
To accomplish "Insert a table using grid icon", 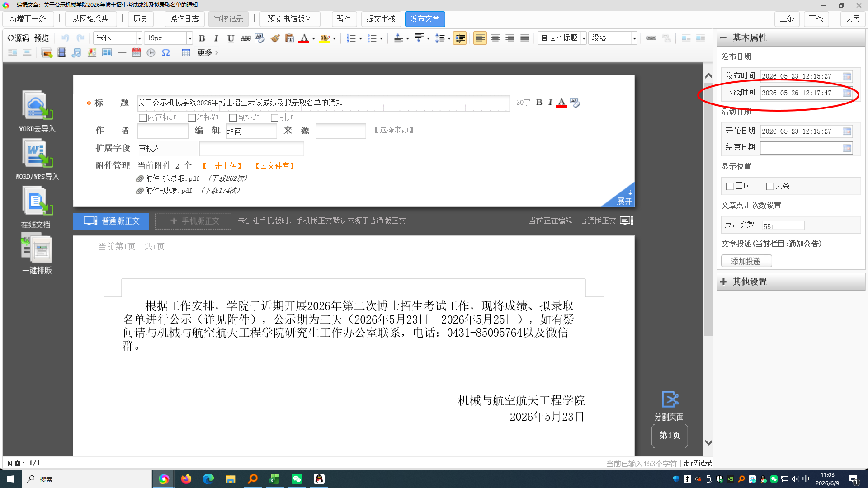I will pyautogui.click(x=186, y=53).
